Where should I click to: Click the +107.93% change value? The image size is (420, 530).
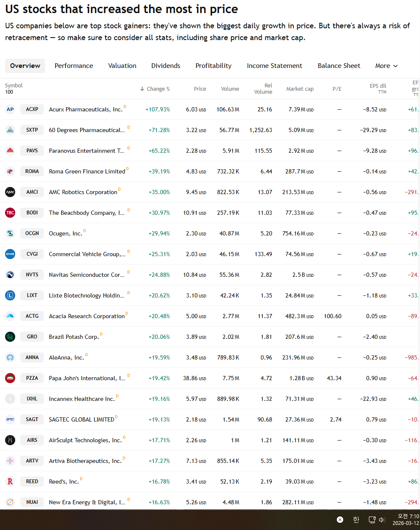pos(157,109)
